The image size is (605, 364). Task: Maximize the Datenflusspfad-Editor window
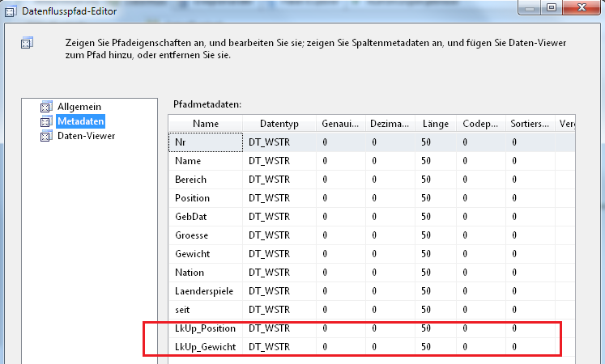pyautogui.click(x=552, y=7)
